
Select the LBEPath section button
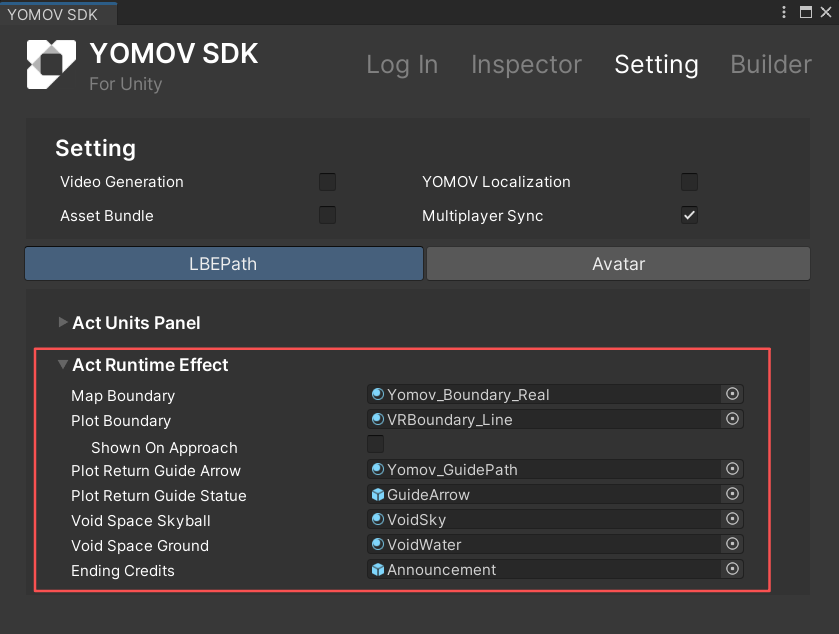click(x=224, y=263)
